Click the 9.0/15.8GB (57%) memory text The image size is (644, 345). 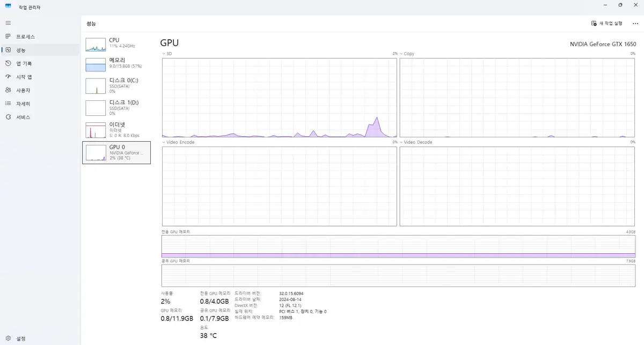pos(126,66)
